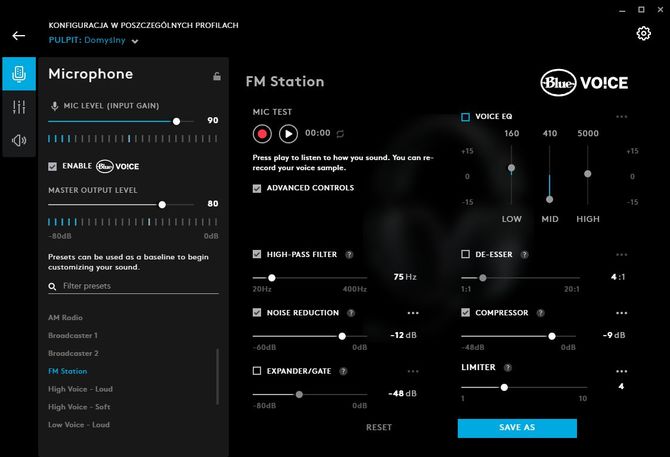670x457 pixels.
Task: Open help icon for Compressor
Action: click(x=541, y=313)
